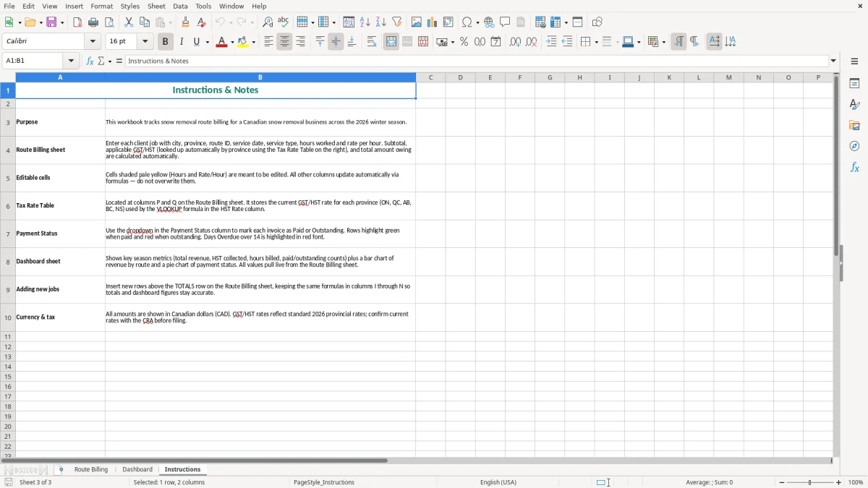This screenshot has height=488, width=868.
Task: Apply yellow Highlighting Color swatch
Action: (x=243, y=42)
